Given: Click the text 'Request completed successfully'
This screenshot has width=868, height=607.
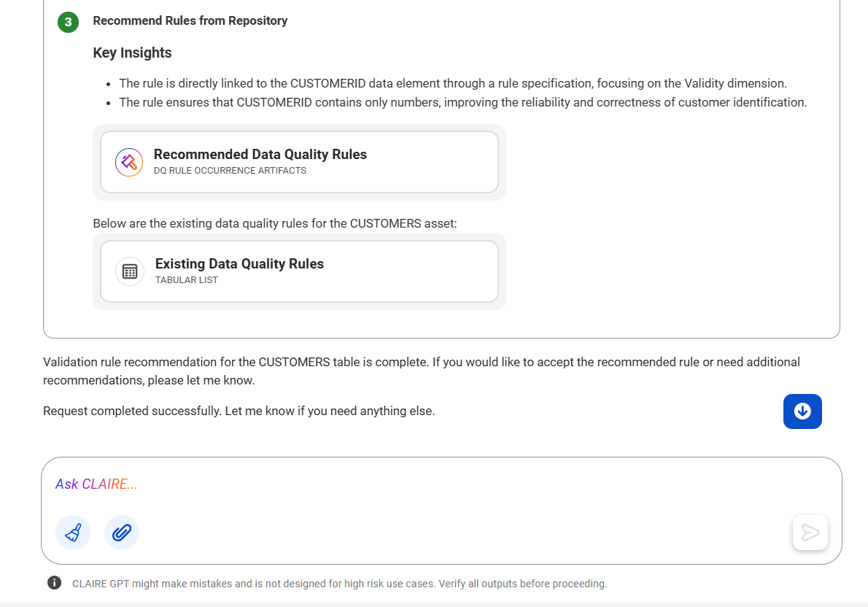Looking at the screenshot, I should tap(131, 411).
